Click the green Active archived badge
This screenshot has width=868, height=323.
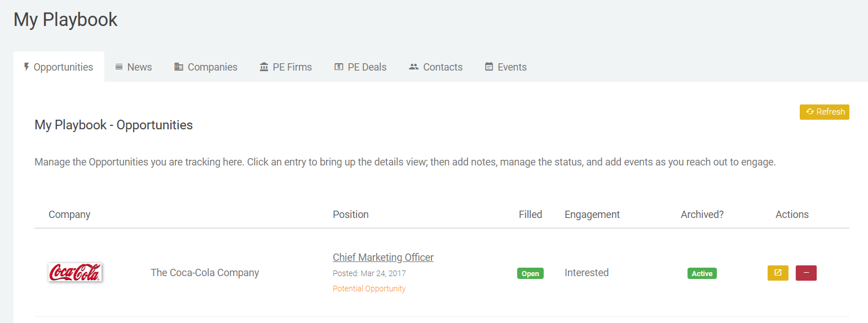pos(702,273)
